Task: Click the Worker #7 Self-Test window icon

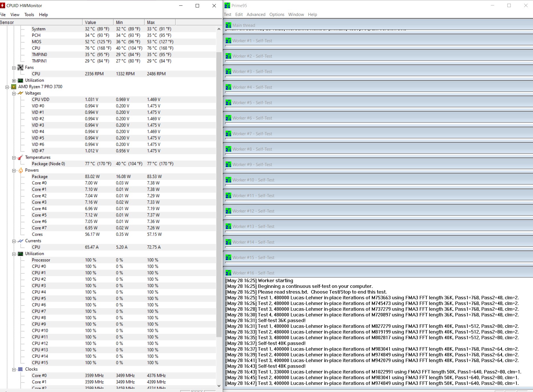Action: (x=228, y=134)
